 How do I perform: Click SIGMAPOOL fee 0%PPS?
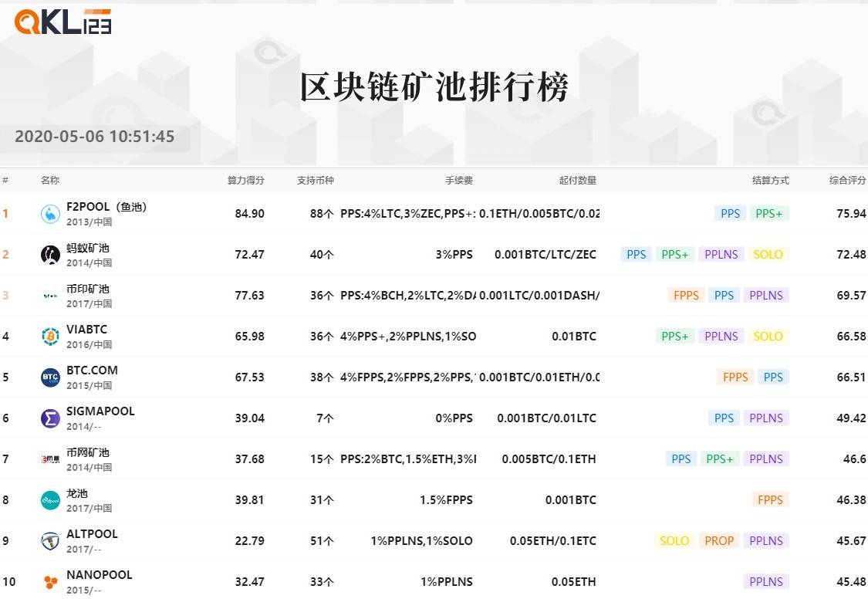pos(454,418)
